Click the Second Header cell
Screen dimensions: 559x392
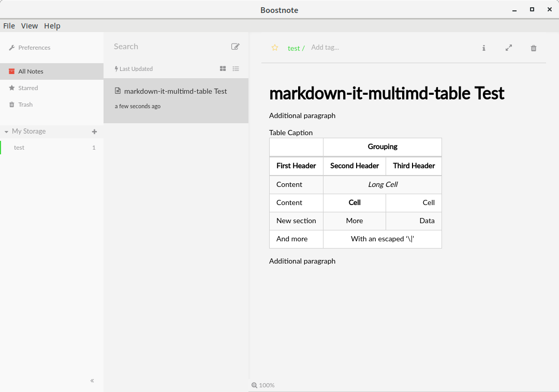pyautogui.click(x=355, y=166)
